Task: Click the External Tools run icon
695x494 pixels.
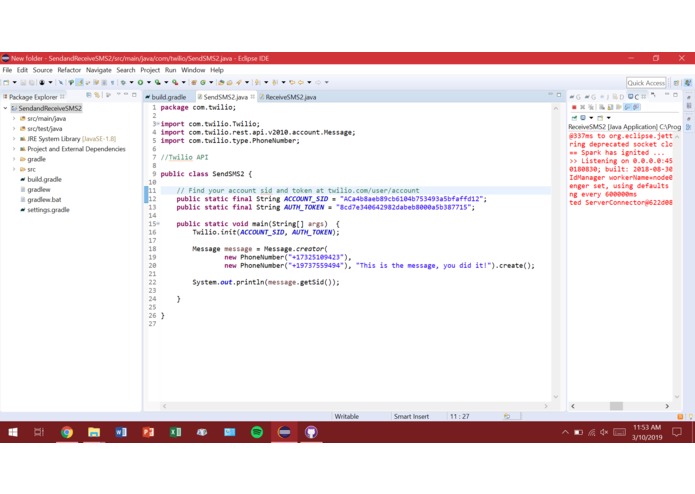Action: tap(175, 82)
